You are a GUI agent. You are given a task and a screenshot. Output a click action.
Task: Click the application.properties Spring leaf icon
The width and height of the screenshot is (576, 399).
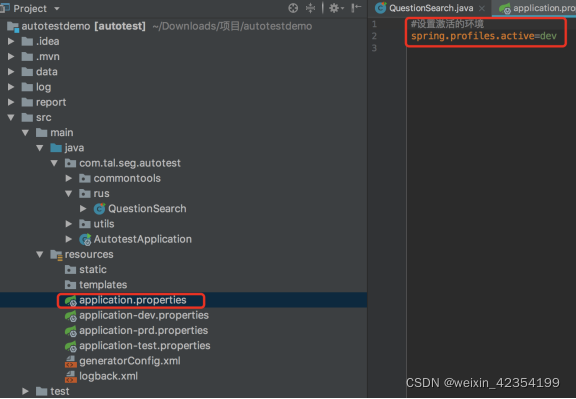tap(71, 301)
